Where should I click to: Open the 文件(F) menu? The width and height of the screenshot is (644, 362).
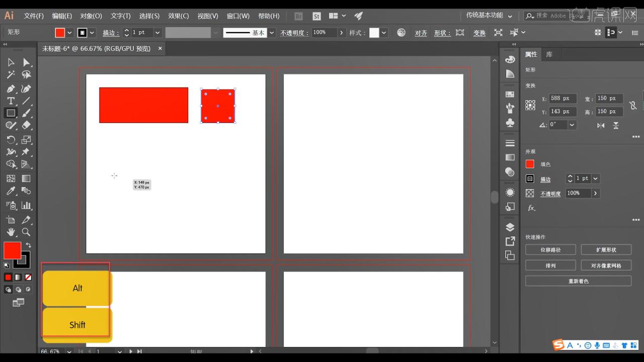34,16
